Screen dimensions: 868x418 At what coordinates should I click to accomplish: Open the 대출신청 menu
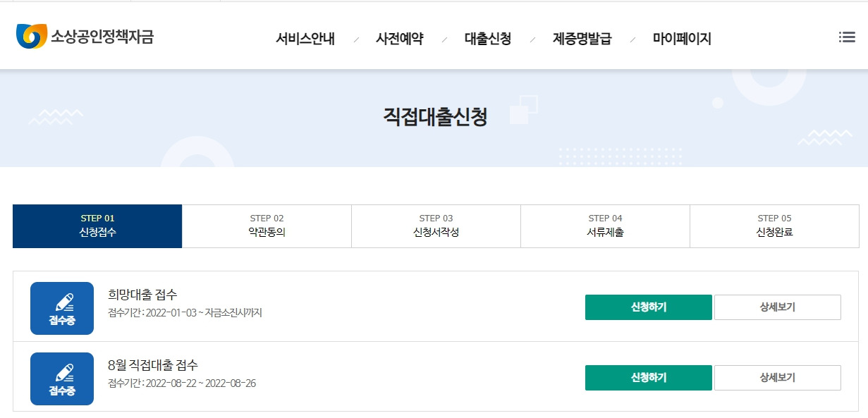pyautogui.click(x=488, y=39)
